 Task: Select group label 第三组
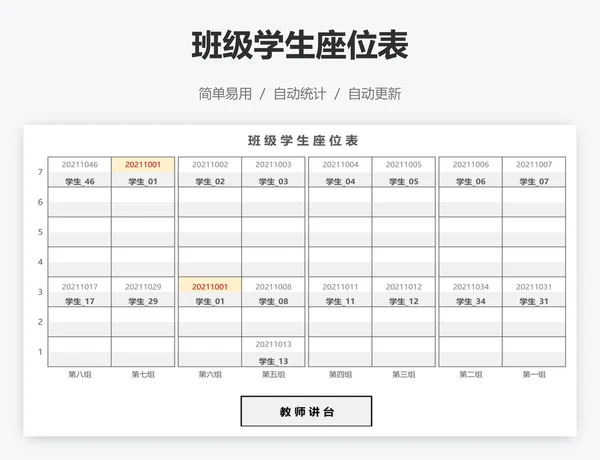click(404, 374)
